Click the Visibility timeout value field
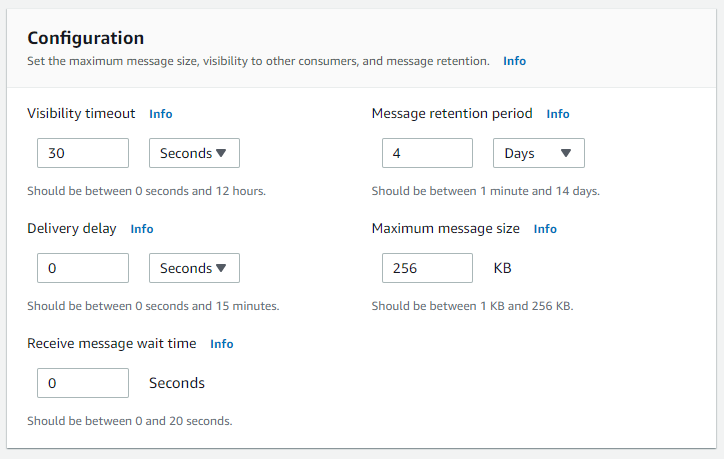This screenshot has height=459, width=724. (83, 153)
